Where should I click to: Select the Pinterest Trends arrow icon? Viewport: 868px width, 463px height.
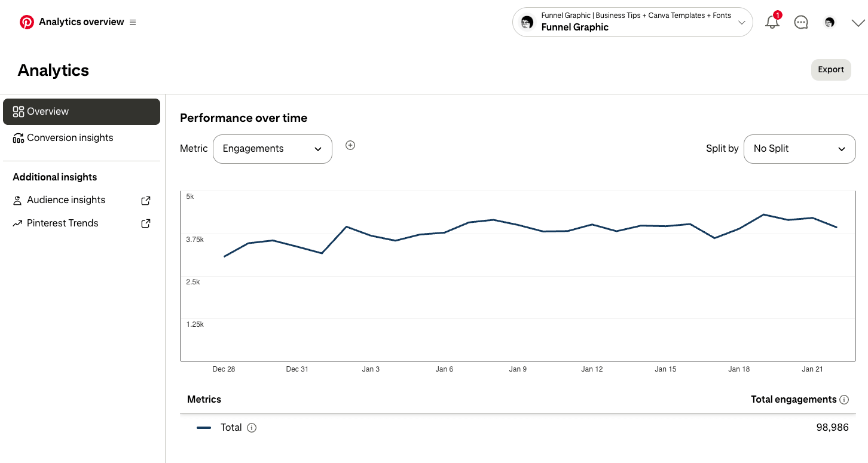pyautogui.click(x=17, y=223)
